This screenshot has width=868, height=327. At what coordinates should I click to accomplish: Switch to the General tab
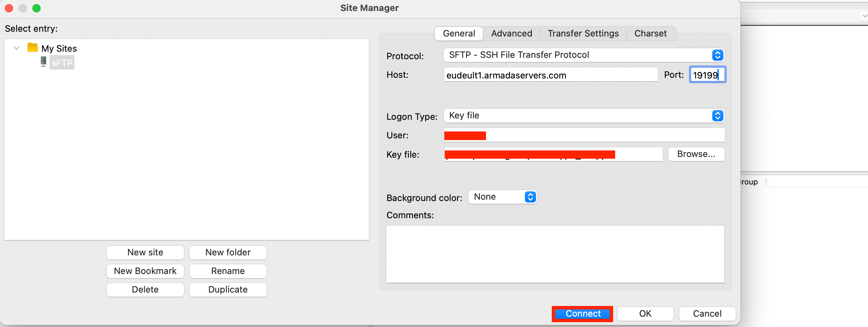(459, 33)
